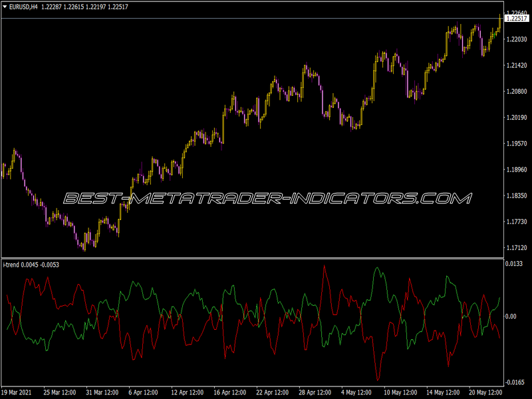
Task: Click price scale value 1.21420
Action: click(x=517, y=65)
